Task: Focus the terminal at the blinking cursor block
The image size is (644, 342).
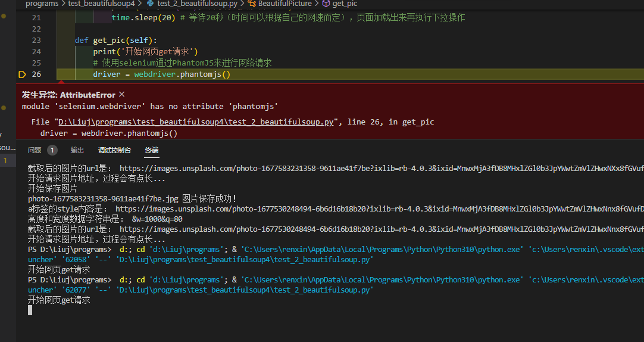Action: 30,310
